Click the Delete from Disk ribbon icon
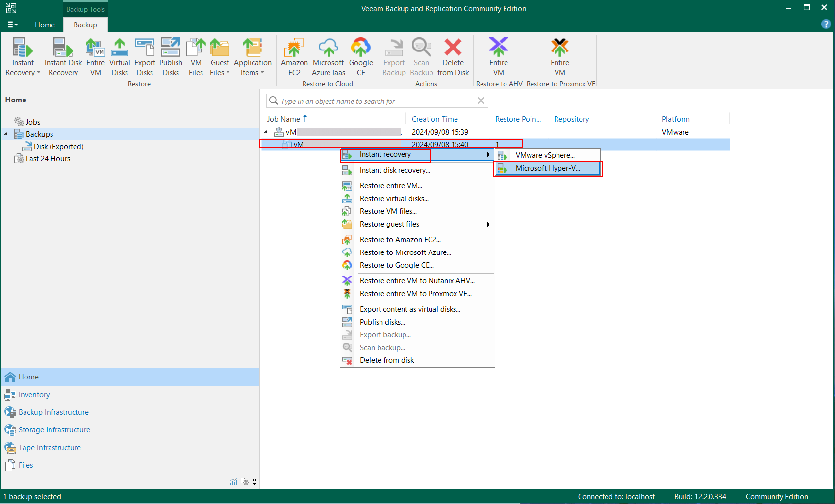 (453, 48)
